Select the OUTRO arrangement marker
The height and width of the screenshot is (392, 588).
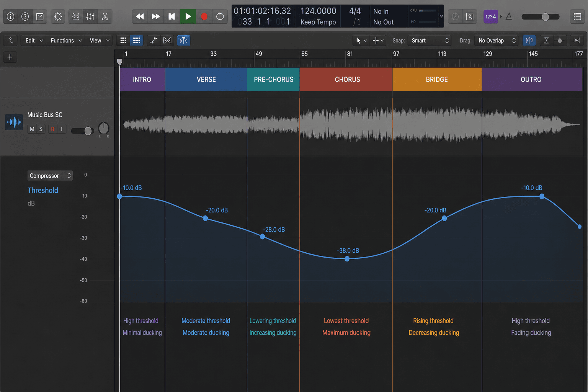532,80
